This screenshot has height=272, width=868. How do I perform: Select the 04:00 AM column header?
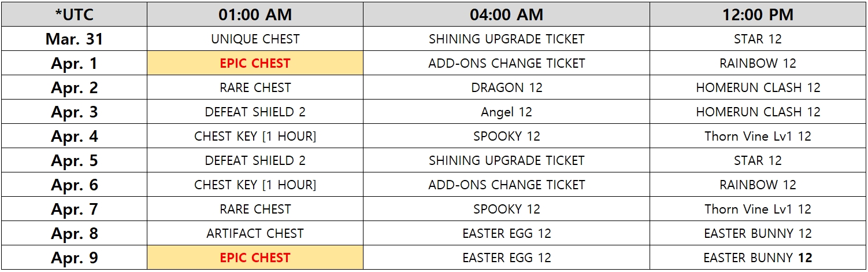[506, 14]
